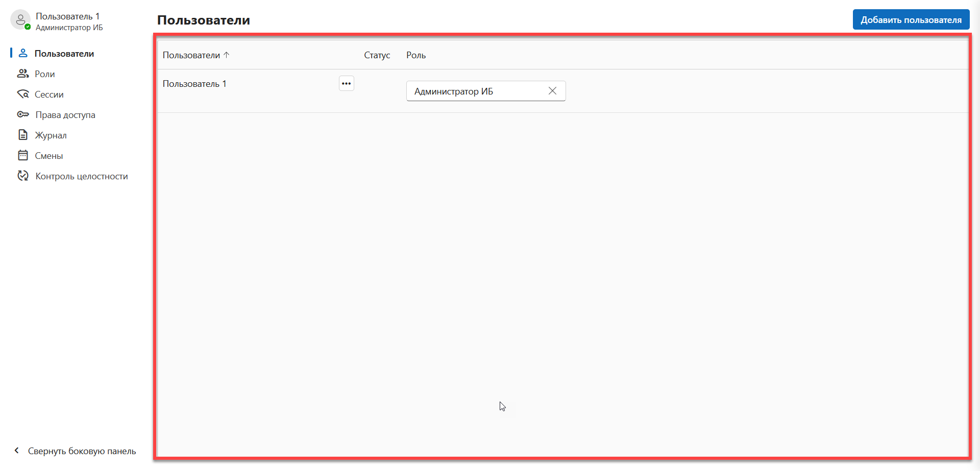
Task: Click the Пользователь 1 profile name
Action: coord(68,16)
